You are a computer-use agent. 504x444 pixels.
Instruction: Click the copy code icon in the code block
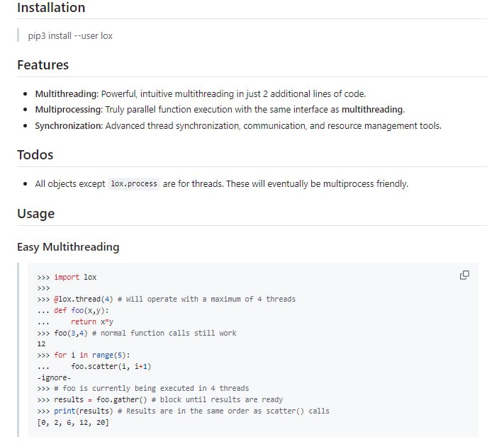tap(464, 275)
